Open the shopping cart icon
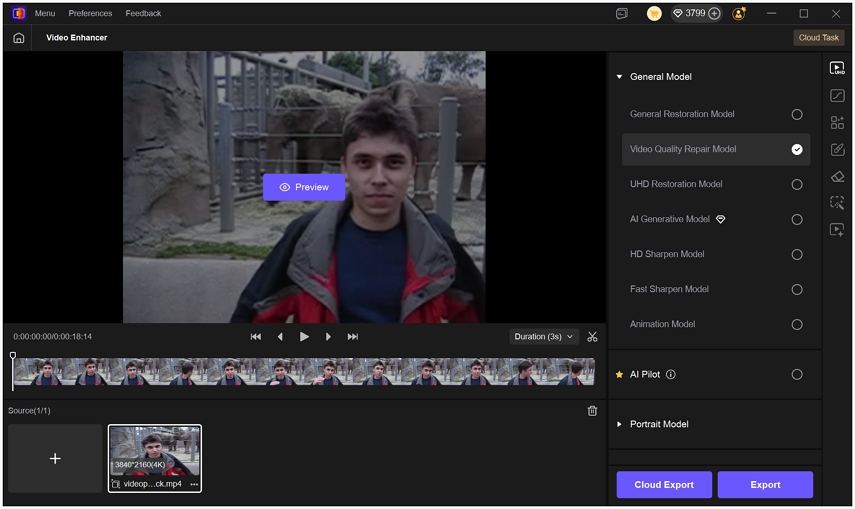855x509 pixels. (x=654, y=14)
